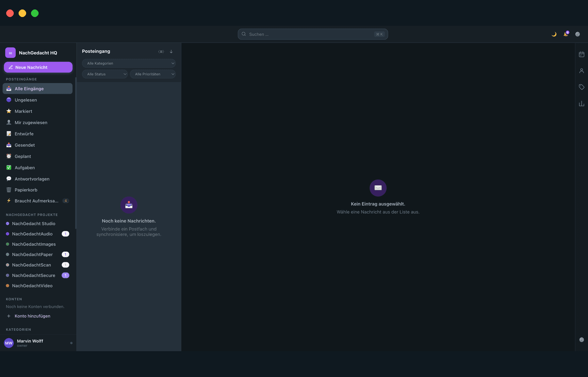Open the Papierkorb trash folder
Image resolution: width=588 pixels, height=377 pixels.
coord(38,190)
